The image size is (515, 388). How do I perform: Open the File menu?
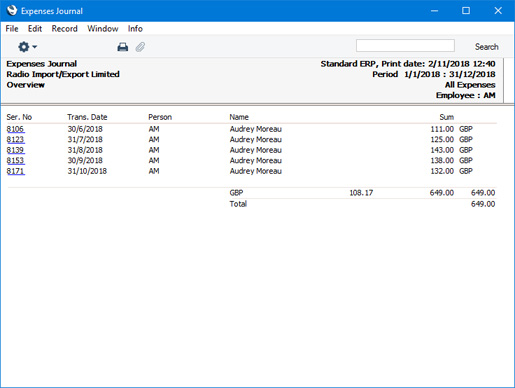click(12, 29)
